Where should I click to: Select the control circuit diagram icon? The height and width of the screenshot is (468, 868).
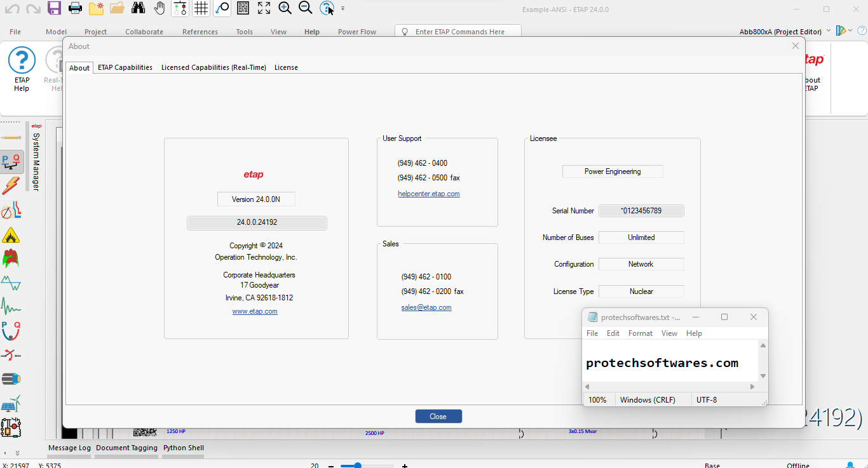11,427
